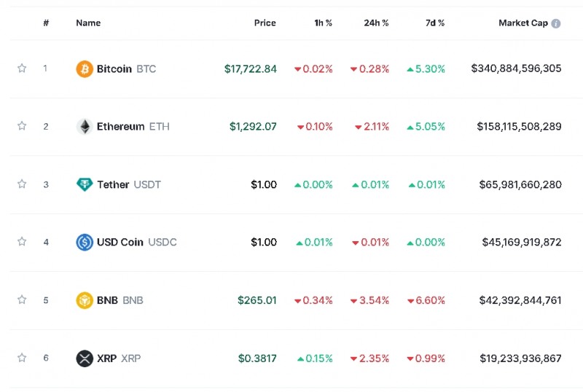Favorite Tether with the star icon

click(x=22, y=184)
